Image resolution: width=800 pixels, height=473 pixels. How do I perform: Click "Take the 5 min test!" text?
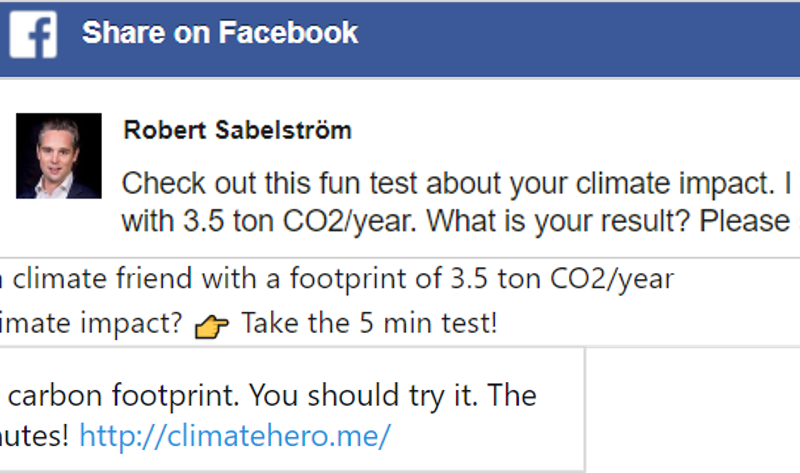pos(368,324)
